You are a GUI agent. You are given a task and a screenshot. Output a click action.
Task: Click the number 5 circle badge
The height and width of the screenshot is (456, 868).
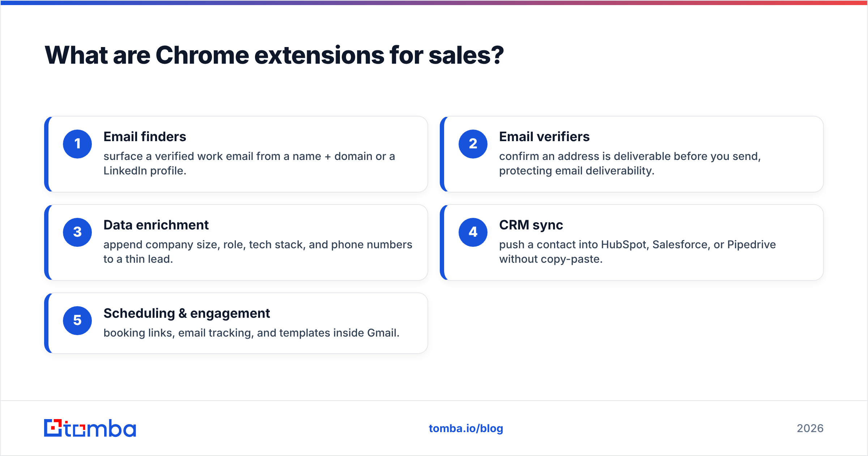pyautogui.click(x=77, y=321)
